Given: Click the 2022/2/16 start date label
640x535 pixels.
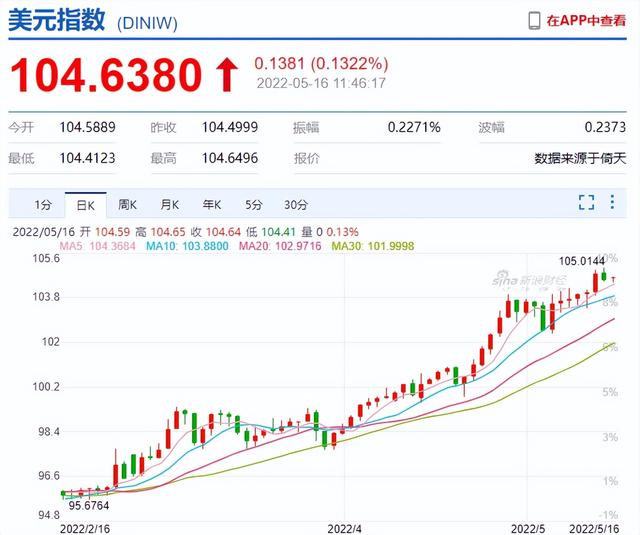Looking at the screenshot, I should 85,529.
